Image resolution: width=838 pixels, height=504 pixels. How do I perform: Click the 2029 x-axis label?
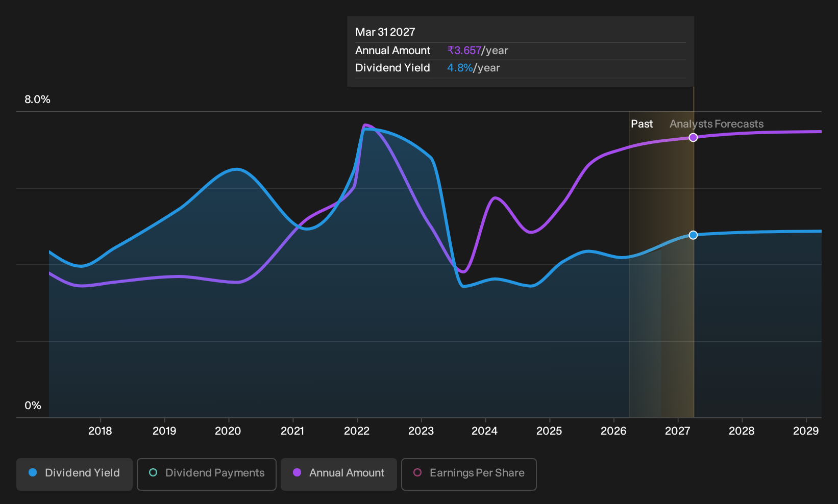(x=806, y=431)
